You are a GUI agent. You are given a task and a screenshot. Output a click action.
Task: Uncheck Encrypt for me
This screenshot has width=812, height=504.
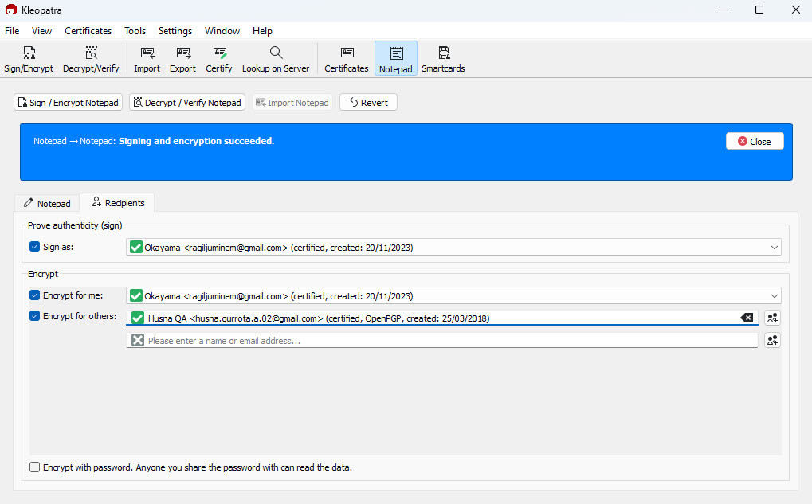(35, 295)
